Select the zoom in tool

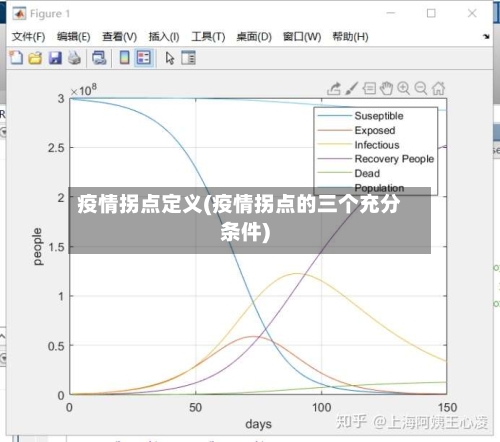click(403, 88)
